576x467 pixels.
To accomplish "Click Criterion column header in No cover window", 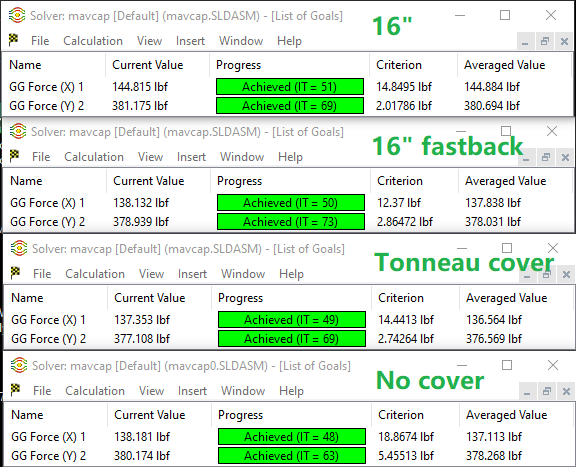I will tap(415, 415).
